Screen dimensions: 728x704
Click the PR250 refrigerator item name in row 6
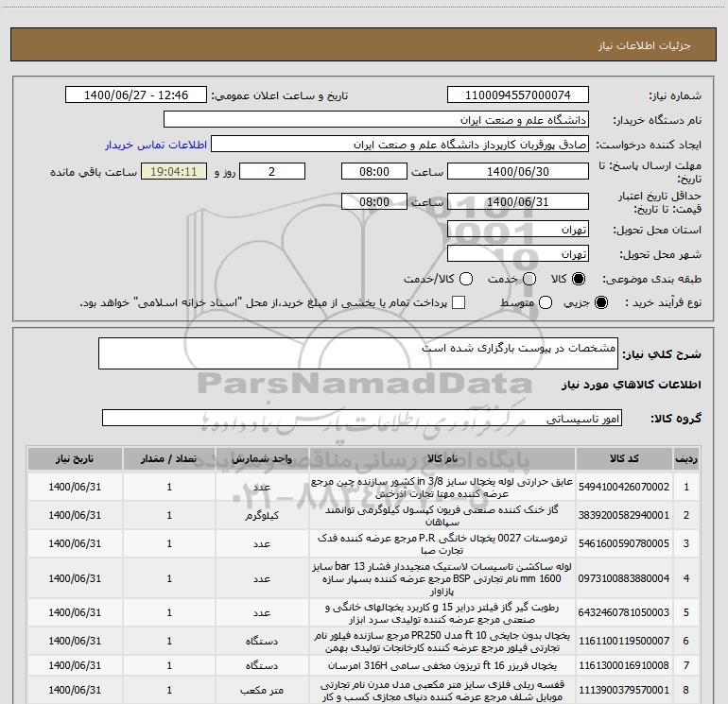tap(442, 642)
